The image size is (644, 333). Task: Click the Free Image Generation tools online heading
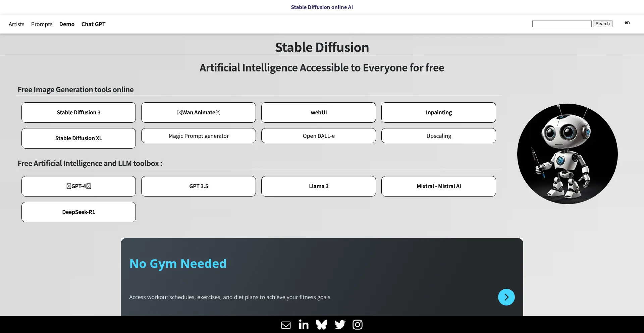(x=75, y=90)
